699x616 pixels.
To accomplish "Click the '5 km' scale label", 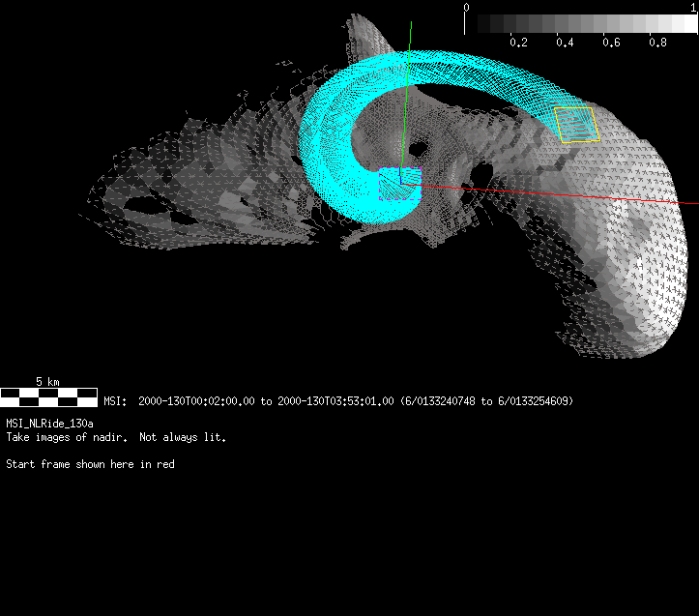I will [x=47, y=382].
